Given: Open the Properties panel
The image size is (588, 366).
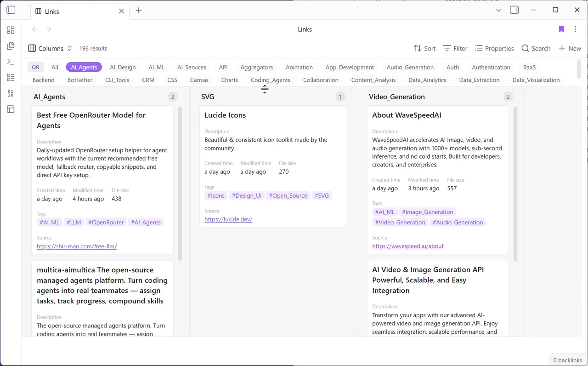Looking at the screenshot, I should coord(494,48).
